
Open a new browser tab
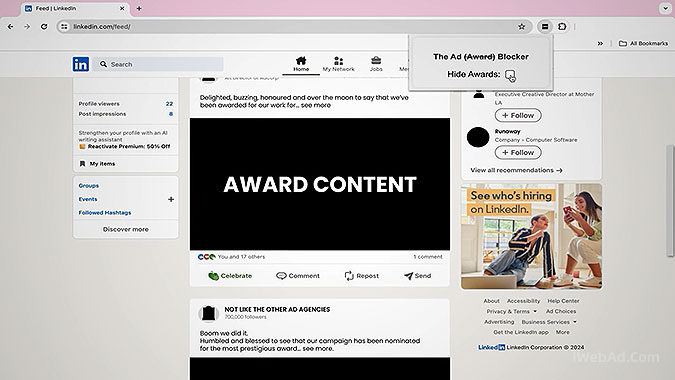point(139,8)
